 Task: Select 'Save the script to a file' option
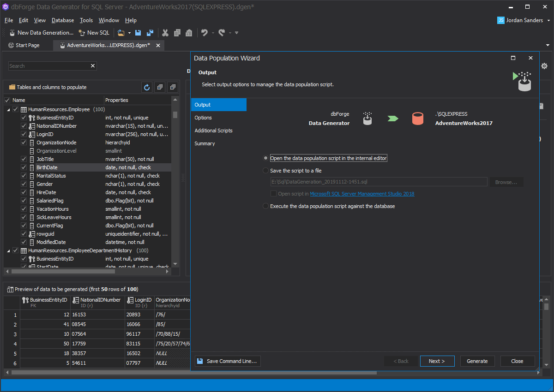coord(265,171)
